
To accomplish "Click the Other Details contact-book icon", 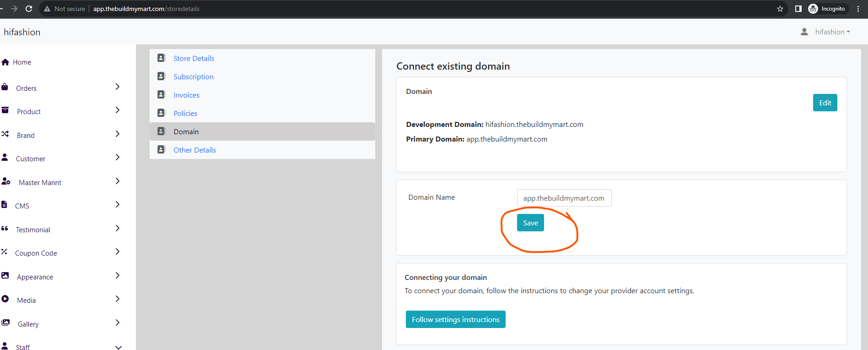I will pos(161,149).
